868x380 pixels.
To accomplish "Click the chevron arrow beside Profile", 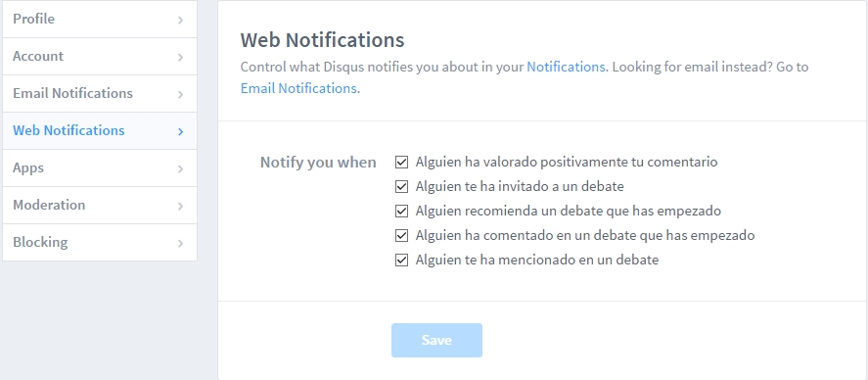I will coord(180,20).
